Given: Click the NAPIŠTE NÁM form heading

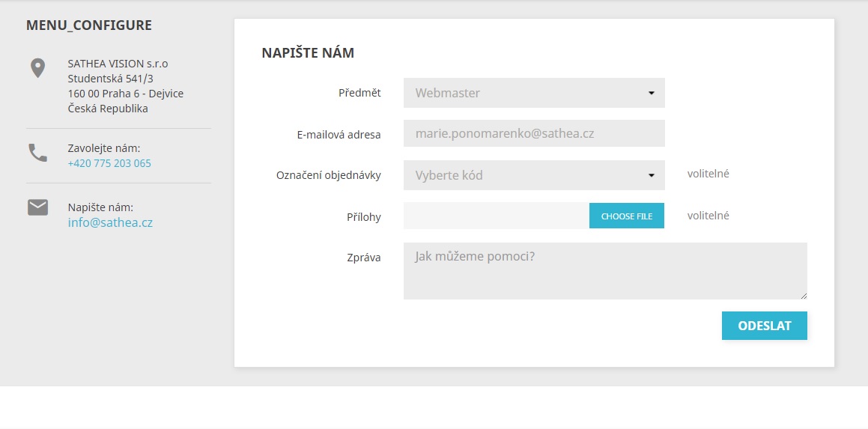Looking at the screenshot, I should [x=308, y=53].
